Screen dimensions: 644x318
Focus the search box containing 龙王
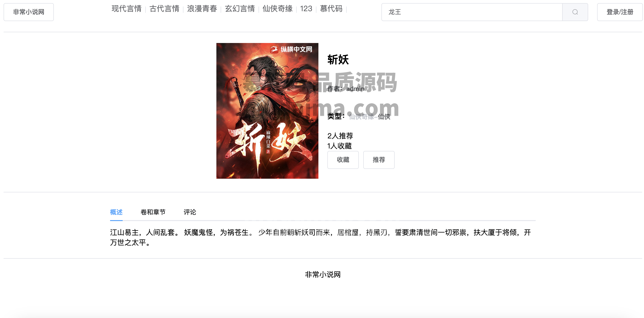(472, 12)
